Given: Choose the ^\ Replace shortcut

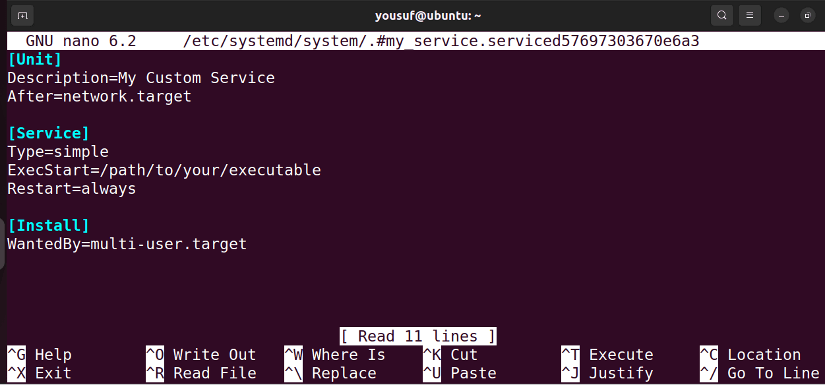Looking at the screenshot, I should [330, 373].
